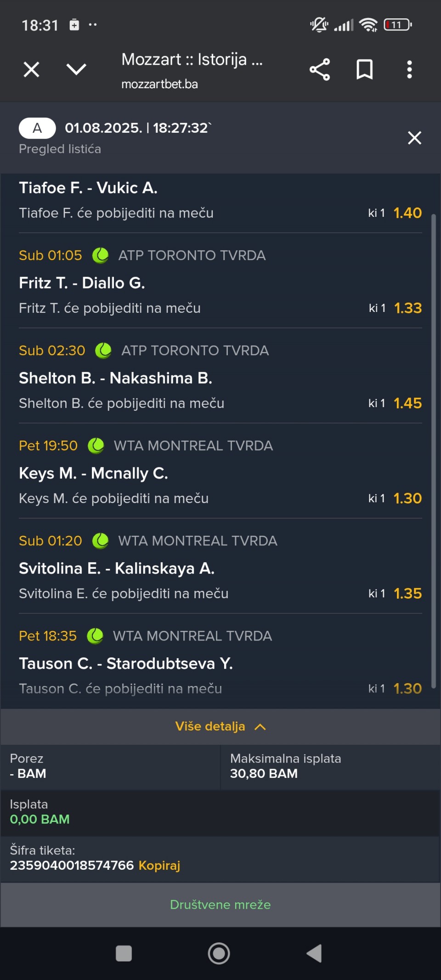Tap the 1.45 odds for Shelton
The width and height of the screenshot is (441, 980).
407,403
